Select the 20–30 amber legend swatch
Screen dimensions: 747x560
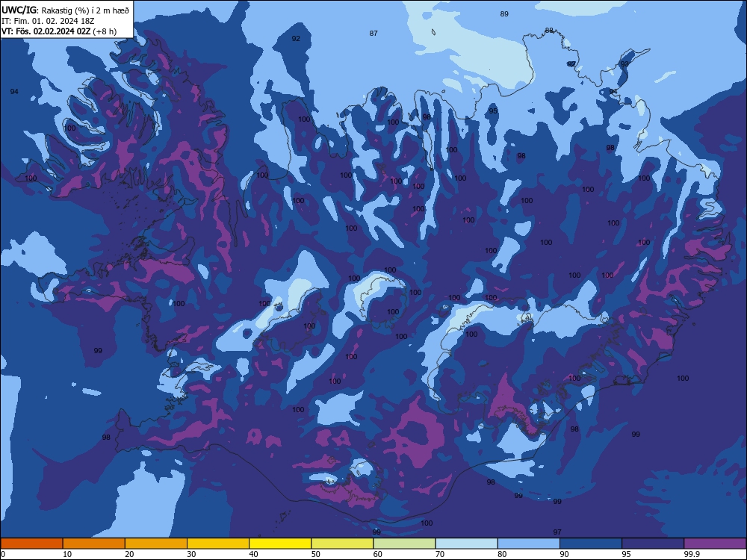156,544
